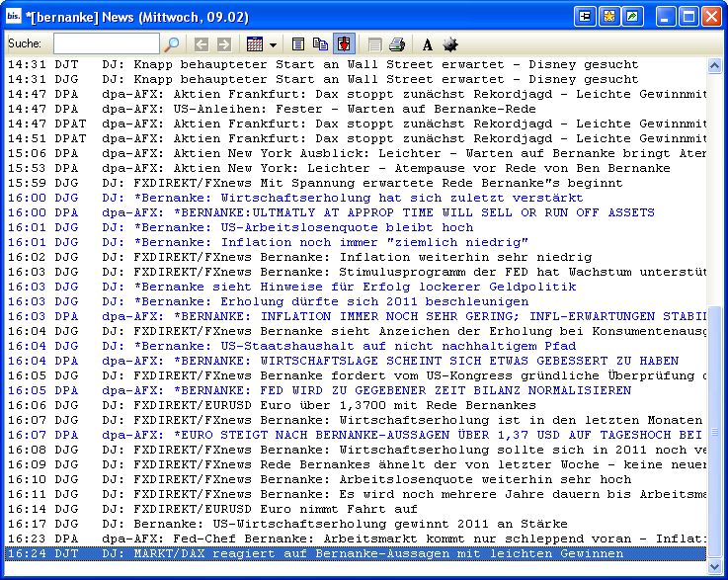Select the 16:24 MARKT/DAX reagiert news row
This screenshot has height=580, width=728.
click(356, 553)
